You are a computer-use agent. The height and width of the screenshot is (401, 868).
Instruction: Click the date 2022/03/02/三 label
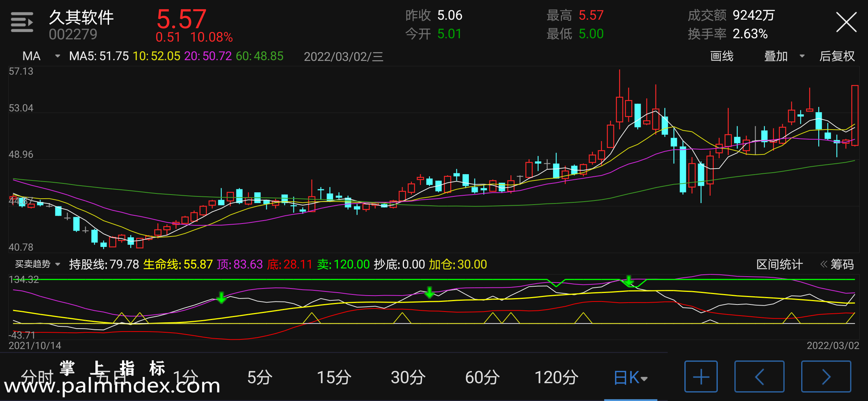click(343, 56)
